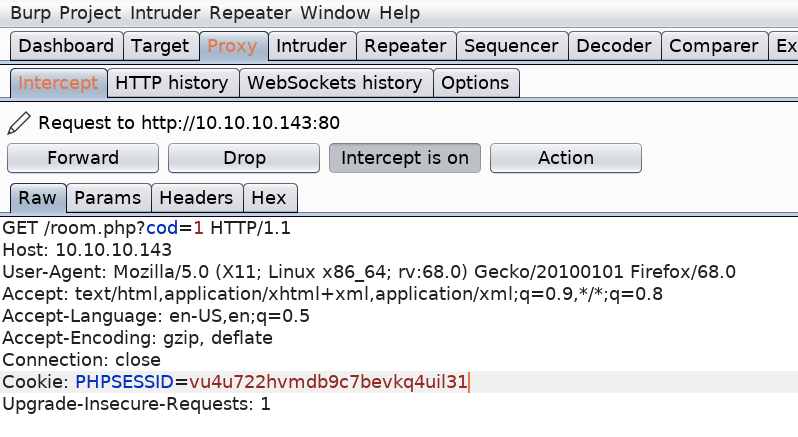Viewport: 798px width, 437px height.
Task: Click the PHPSESSID cookie value text
Action: click(328, 382)
